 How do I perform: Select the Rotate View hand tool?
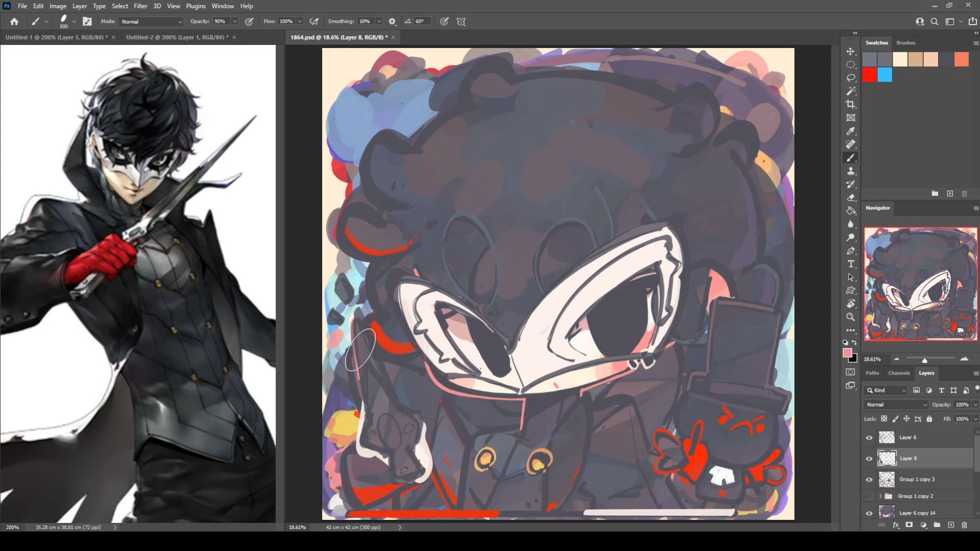point(850,304)
